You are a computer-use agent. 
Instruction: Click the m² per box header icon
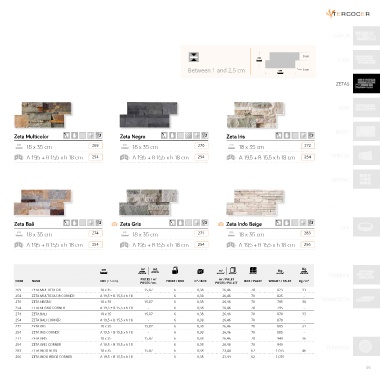point(200,271)
